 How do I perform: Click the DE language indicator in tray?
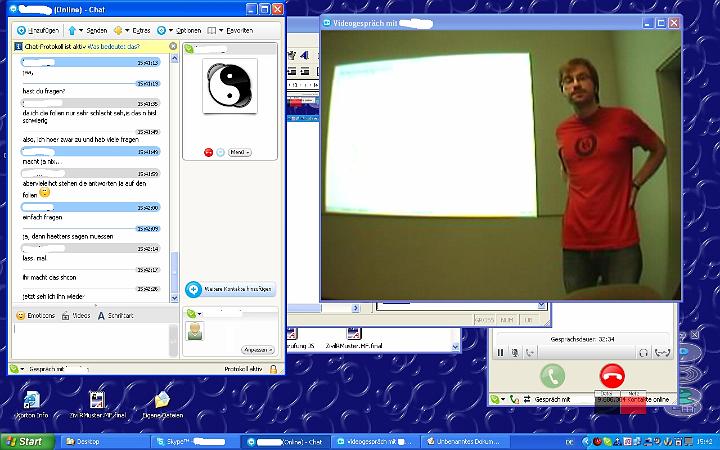pyautogui.click(x=569, y=442)
